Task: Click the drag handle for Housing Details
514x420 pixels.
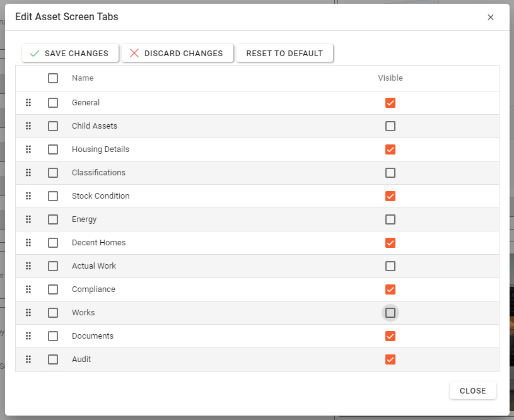Action: click(28, 149)
